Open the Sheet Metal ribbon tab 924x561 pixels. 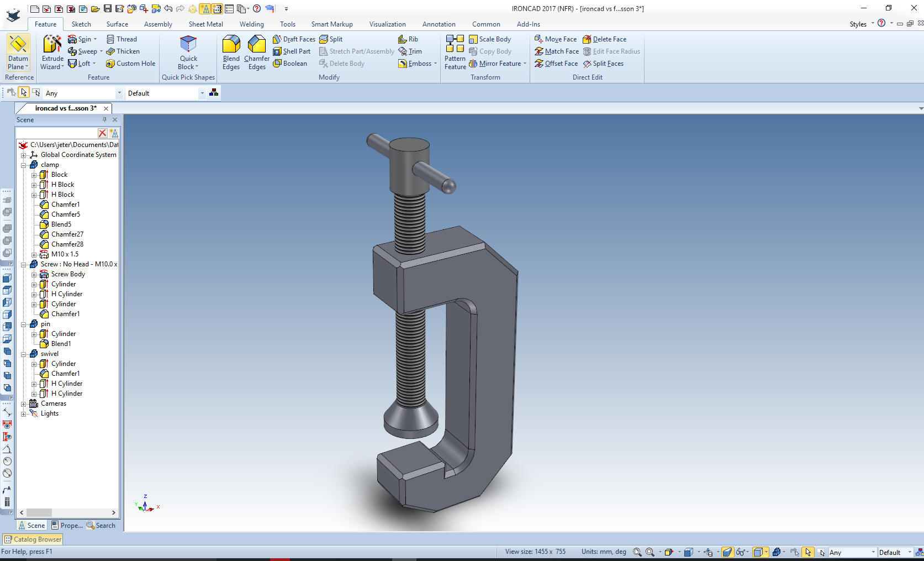pos(206,24)
